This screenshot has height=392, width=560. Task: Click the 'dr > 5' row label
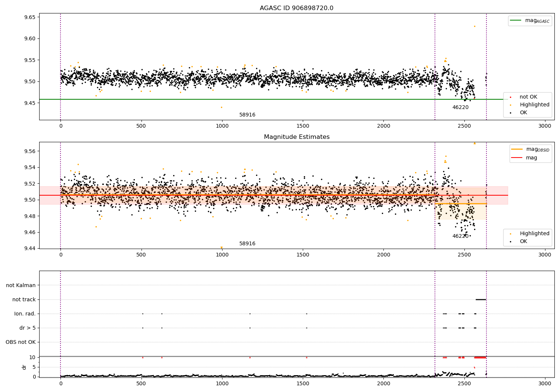(x=28, y=328)
